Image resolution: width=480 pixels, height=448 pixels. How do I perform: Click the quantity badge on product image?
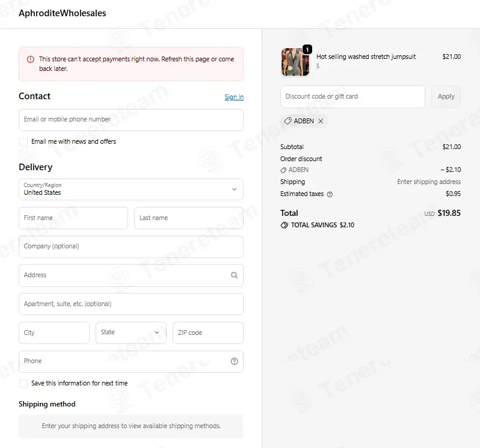[307, 49]
